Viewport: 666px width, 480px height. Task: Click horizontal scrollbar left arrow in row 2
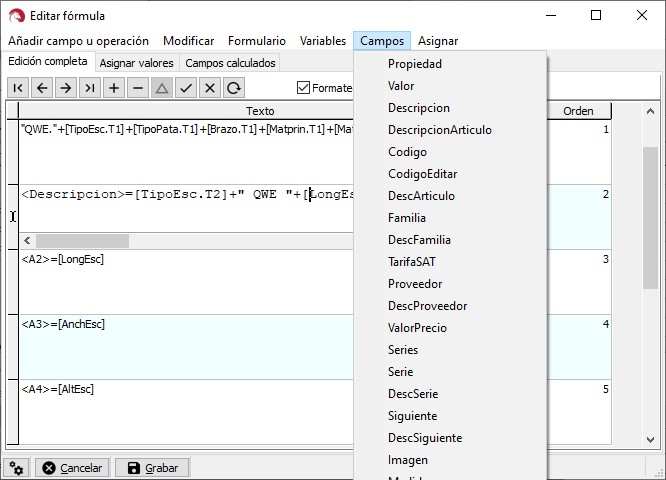click(27, 241)
